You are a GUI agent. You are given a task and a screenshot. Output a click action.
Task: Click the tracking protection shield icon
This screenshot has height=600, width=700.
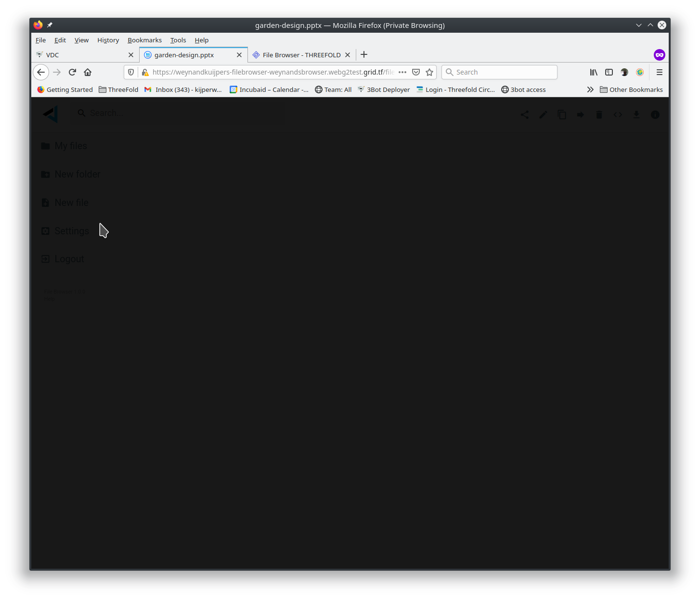(x=131, y=72)
